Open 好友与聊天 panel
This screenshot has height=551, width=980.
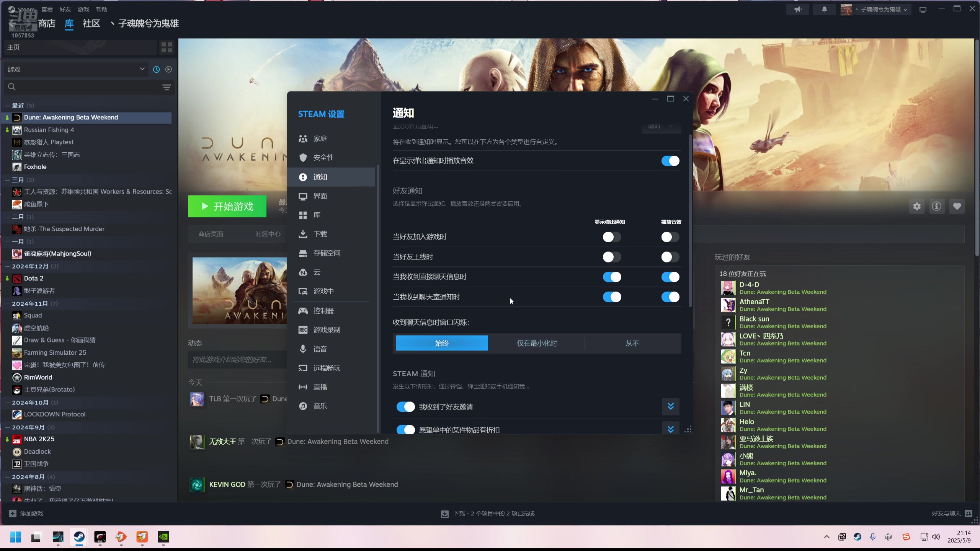click(x=952, y=514)
